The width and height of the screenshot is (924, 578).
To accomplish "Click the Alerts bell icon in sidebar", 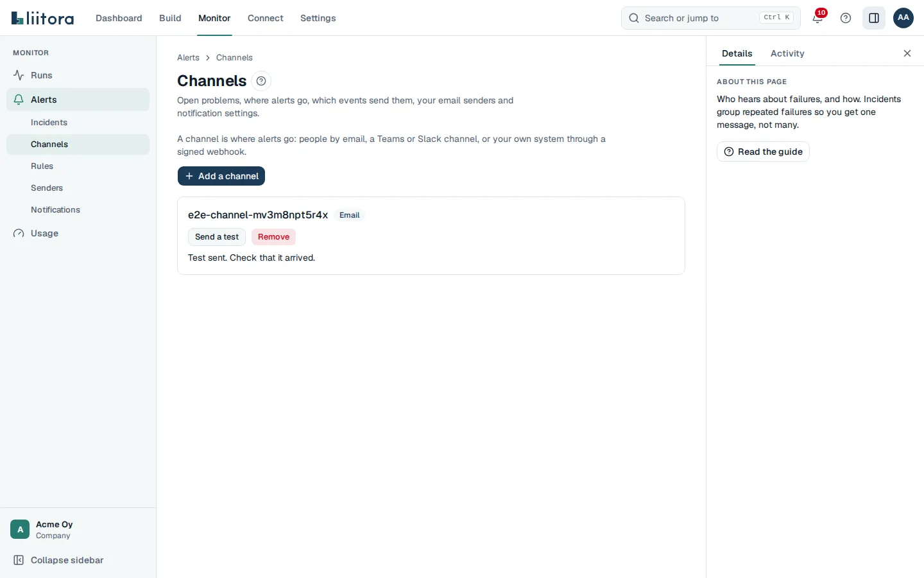I will [x=19, y=100].
